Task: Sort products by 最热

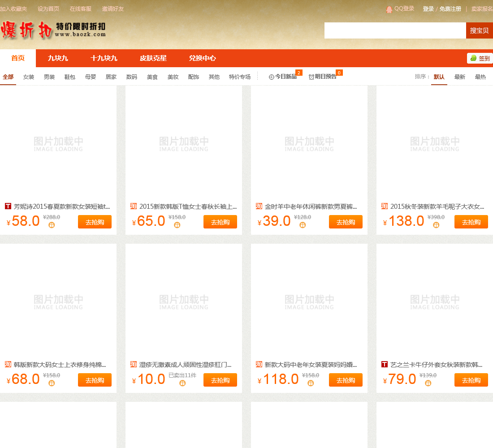Action: coord(480,77)
